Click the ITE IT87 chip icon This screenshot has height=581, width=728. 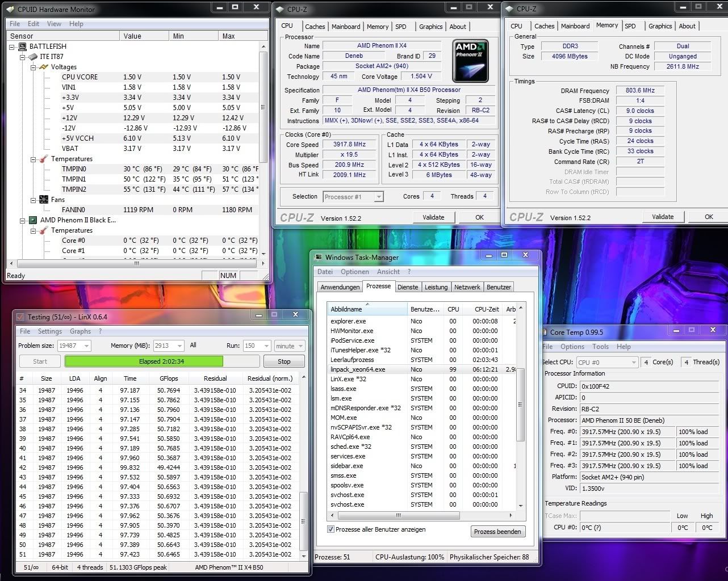[x=34, y=57]
